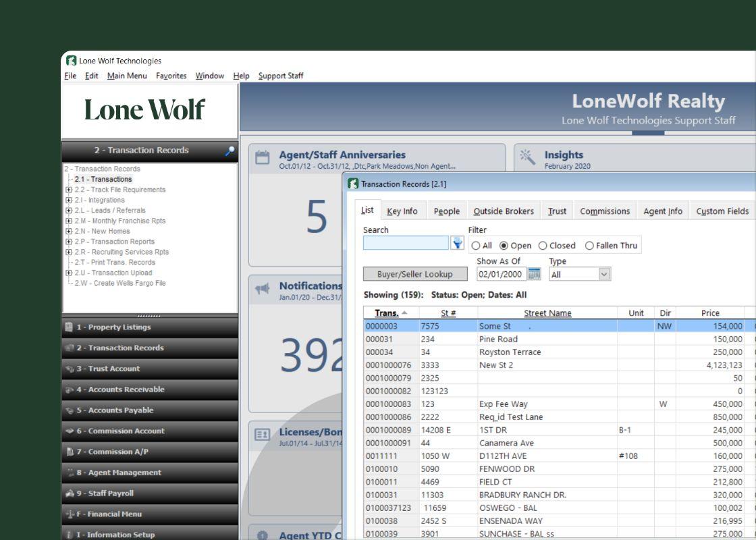Switch to the Commissions tab

(x=605, y=211)
